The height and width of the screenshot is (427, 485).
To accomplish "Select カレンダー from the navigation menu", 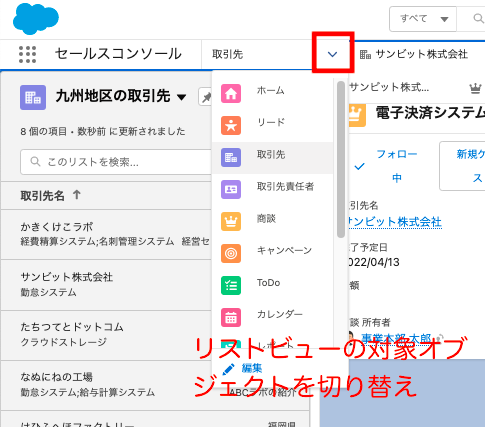I will [272, 317].
